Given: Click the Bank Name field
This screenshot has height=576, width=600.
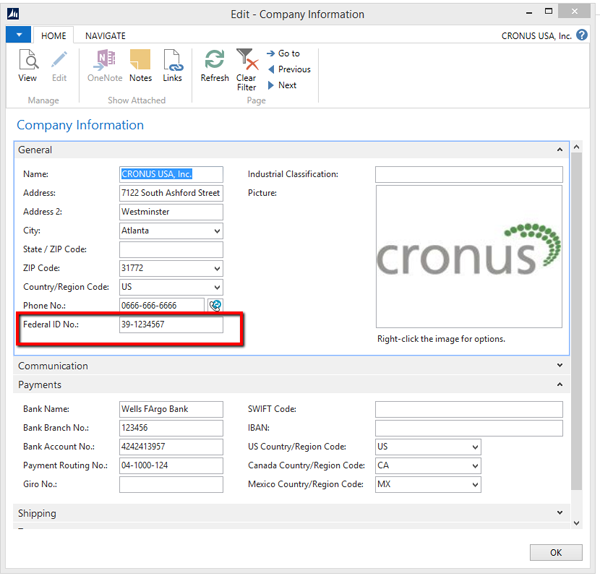Looking at the screenshot, I should coord(171,409).
